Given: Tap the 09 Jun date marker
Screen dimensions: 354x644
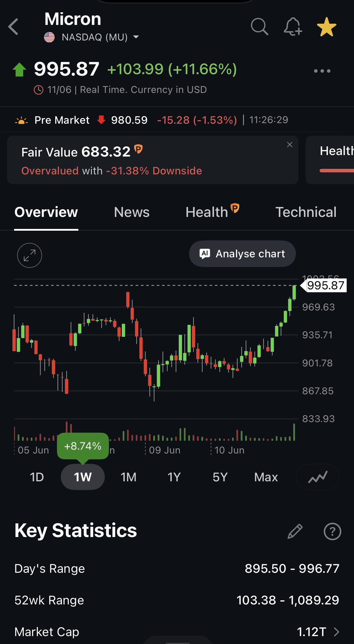Looking at the screenshot, I should [x=165, y=450].
